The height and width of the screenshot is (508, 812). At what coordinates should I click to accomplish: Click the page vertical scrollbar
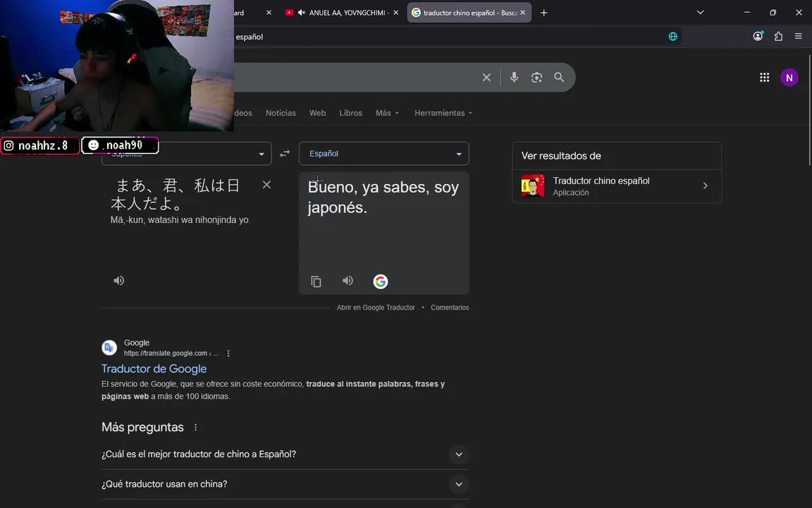click(809, 109)
